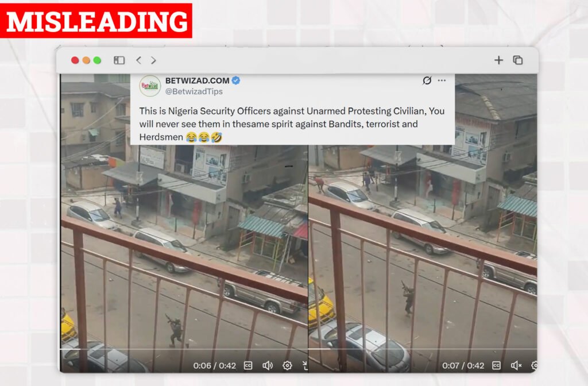Show tab overview with overlapping squares icon

(x=518, y=60)
